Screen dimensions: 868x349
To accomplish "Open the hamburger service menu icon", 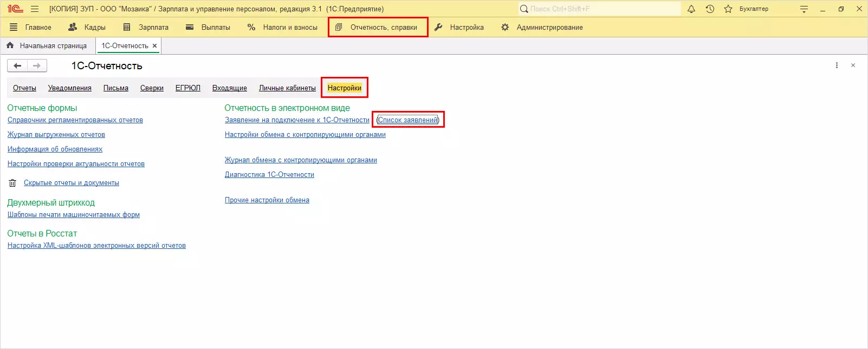I will tap(35, 9).
